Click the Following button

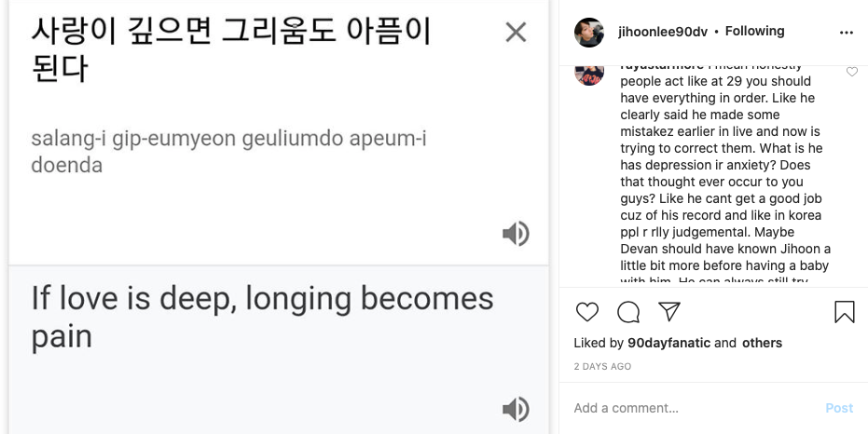(754, 32)
